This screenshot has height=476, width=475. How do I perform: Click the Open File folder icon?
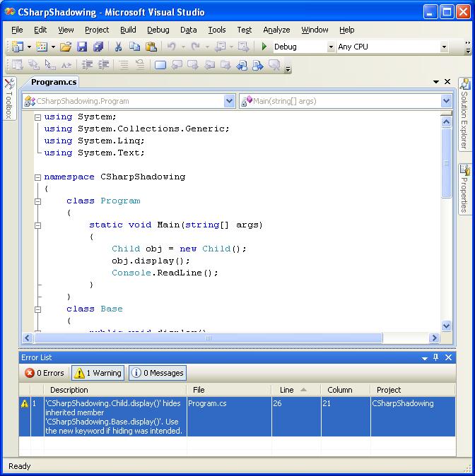pyautogui.click(x=66, y=47)
